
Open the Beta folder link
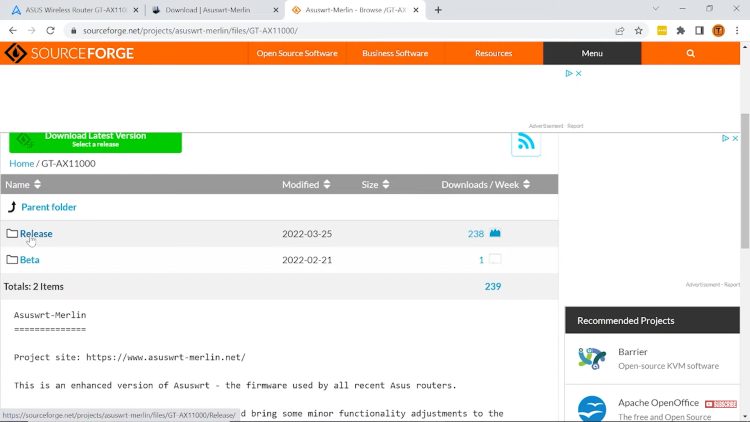(30, 260)
